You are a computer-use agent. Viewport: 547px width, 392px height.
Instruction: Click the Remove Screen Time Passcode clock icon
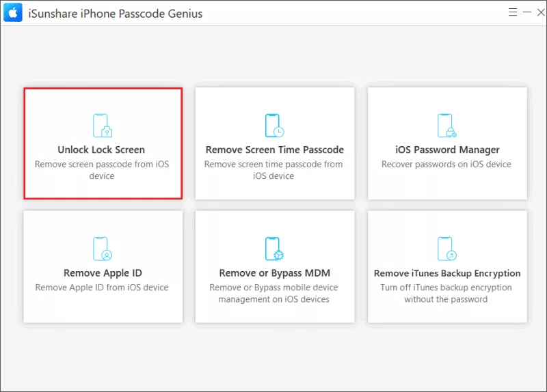275,126
